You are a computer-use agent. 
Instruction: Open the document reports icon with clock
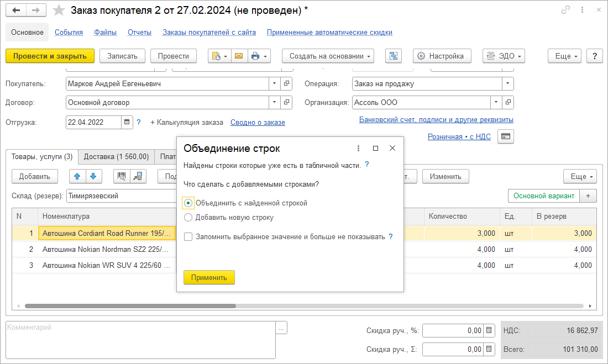point(219,56)
